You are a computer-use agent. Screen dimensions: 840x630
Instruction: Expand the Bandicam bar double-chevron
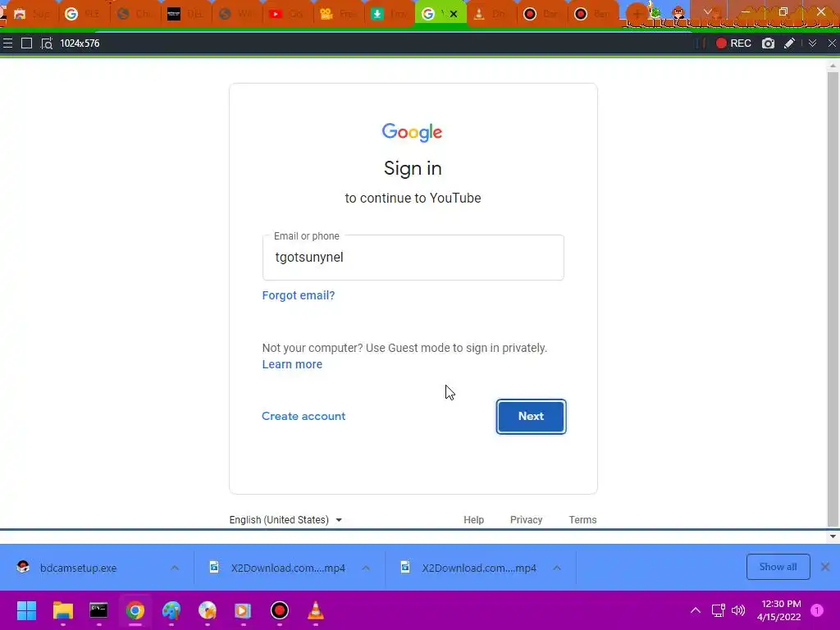[812, 43]
